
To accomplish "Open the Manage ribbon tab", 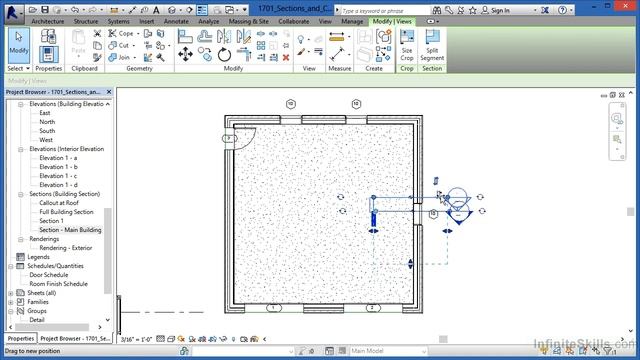I will pyautogui.click(x=352, y=21).
